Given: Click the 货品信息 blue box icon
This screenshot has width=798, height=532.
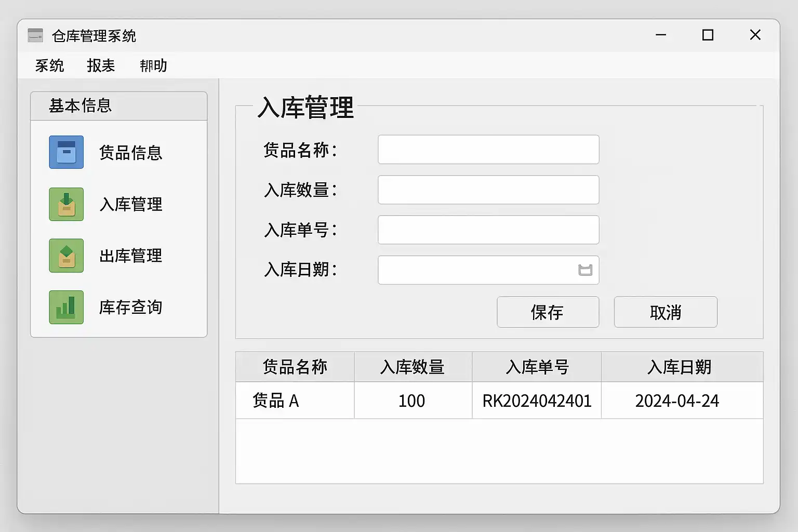Looking at the screenshot, I should point(66,152).
